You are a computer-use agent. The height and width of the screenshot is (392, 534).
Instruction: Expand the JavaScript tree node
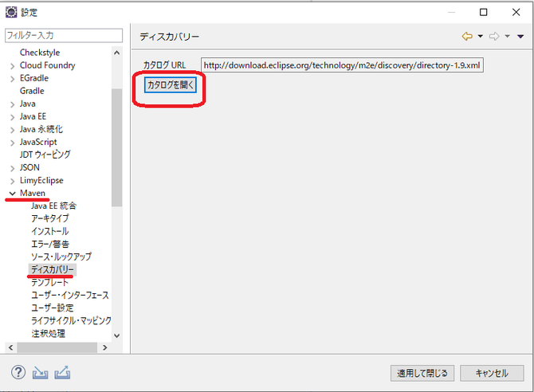[x=12, y=143]
